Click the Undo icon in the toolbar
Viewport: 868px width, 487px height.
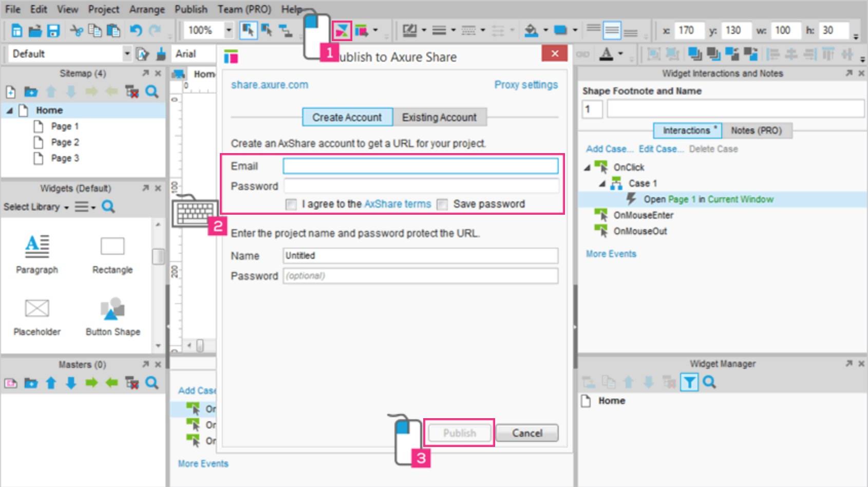click(x=136, y=31)
